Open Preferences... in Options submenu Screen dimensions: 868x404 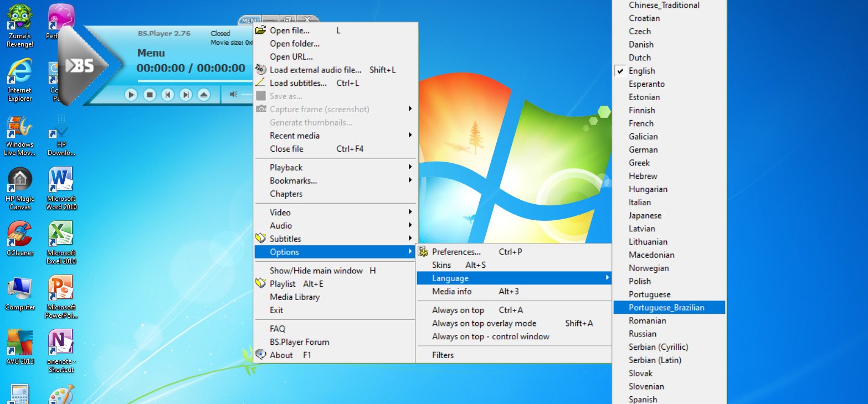513,252
